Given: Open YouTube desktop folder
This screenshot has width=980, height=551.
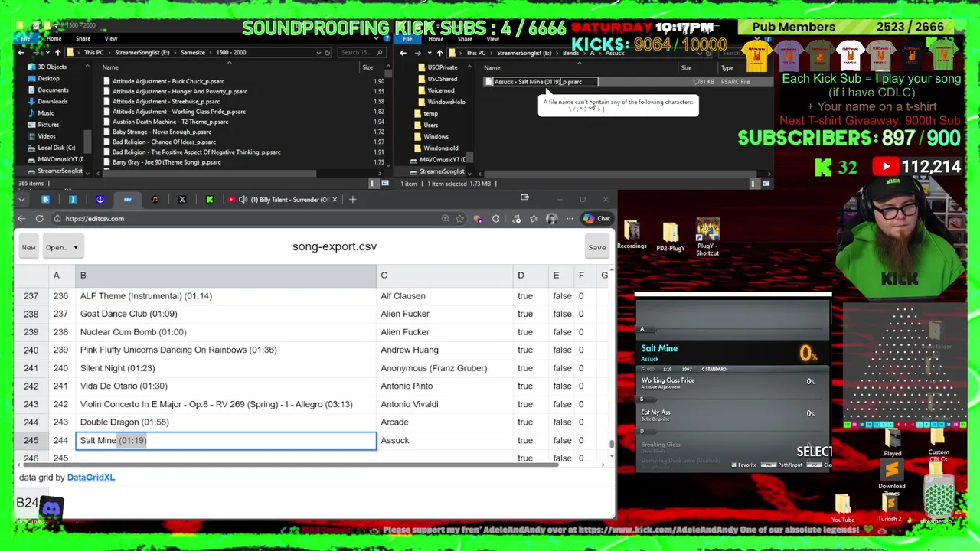Looking at the screenshot, I should pos(843,508).
